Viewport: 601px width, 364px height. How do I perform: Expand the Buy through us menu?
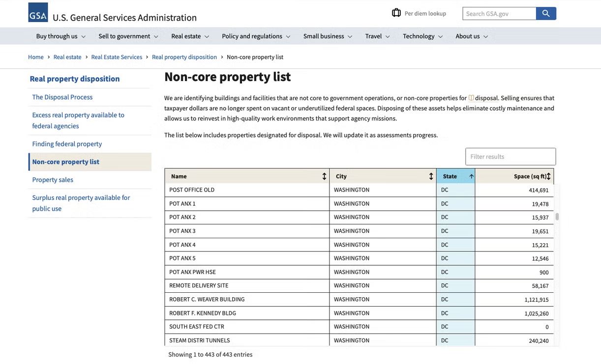[60, 36]
